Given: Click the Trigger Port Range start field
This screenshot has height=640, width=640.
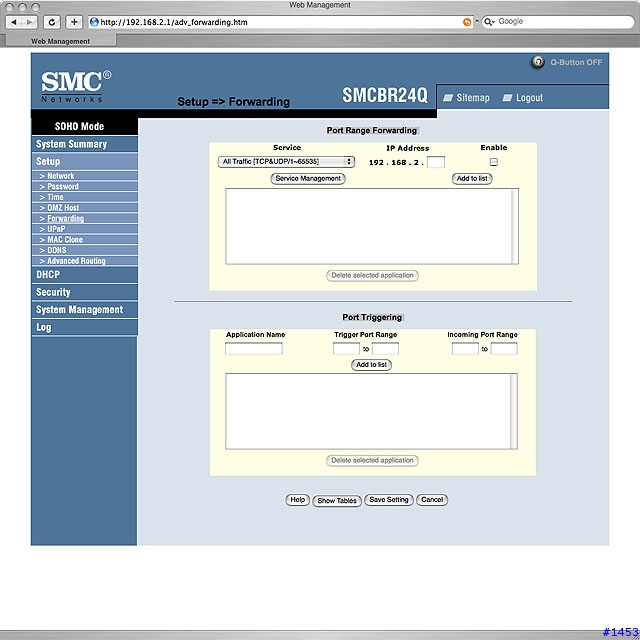Looking at the screenshot, I should point(346,349).
